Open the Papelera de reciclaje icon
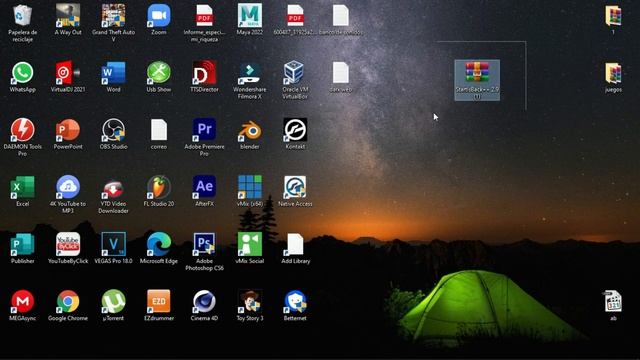The image size is (640, 360). [22, 16]
